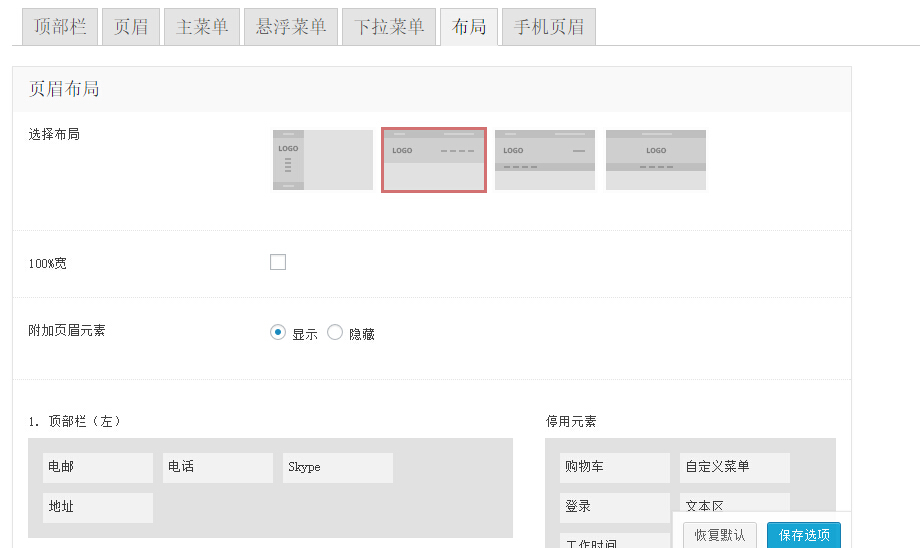Viewport: 920px width, 548px height.
Task: Click the 电话 element block
Action: click(x=218, y=467)
